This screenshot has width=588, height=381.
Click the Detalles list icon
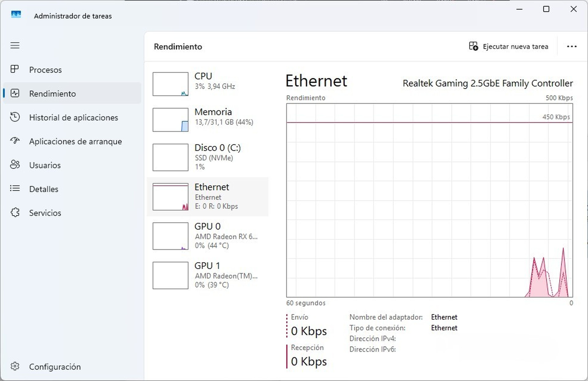[x=15, y=188]
